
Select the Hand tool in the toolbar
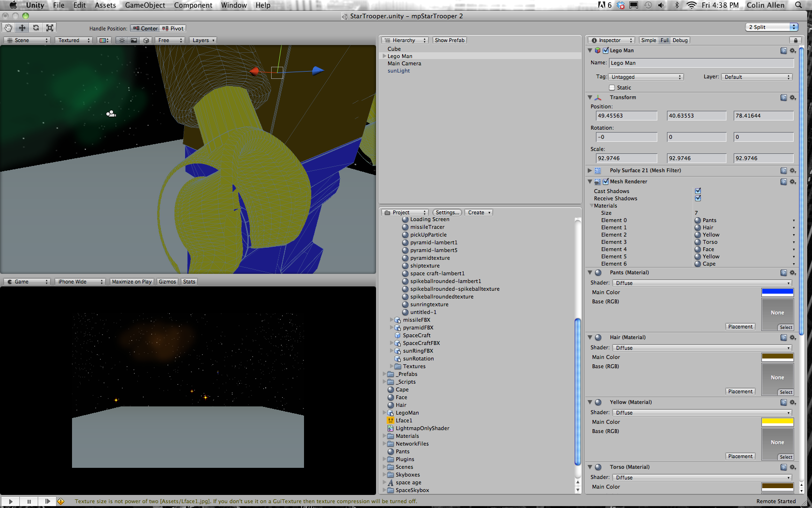[x=8, y=28]
